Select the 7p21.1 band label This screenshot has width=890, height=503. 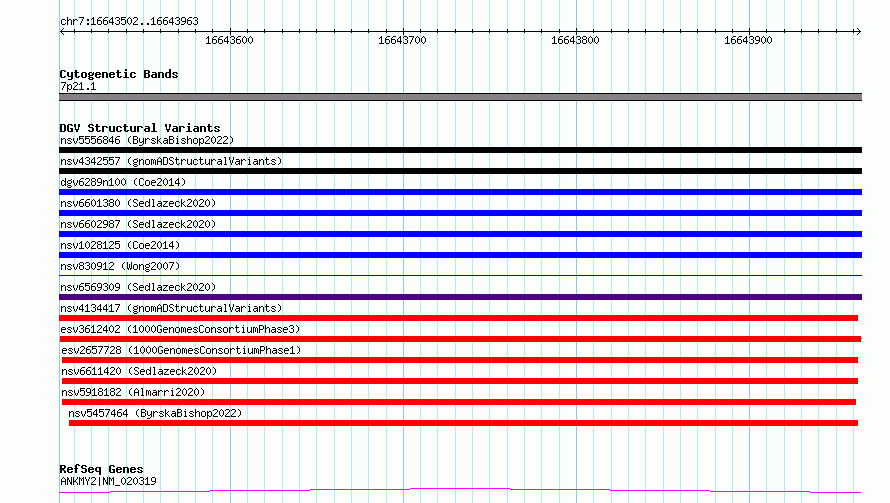[x=78, y=86]
